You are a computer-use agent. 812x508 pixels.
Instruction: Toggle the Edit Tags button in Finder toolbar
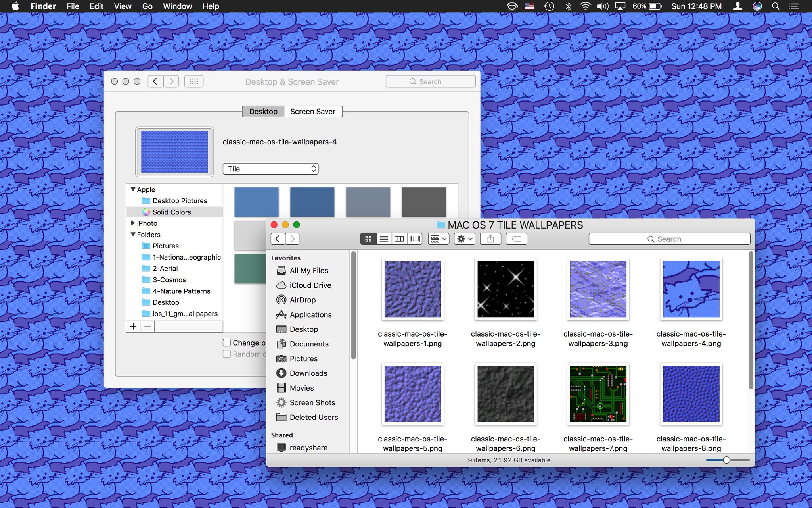(517, 239)
